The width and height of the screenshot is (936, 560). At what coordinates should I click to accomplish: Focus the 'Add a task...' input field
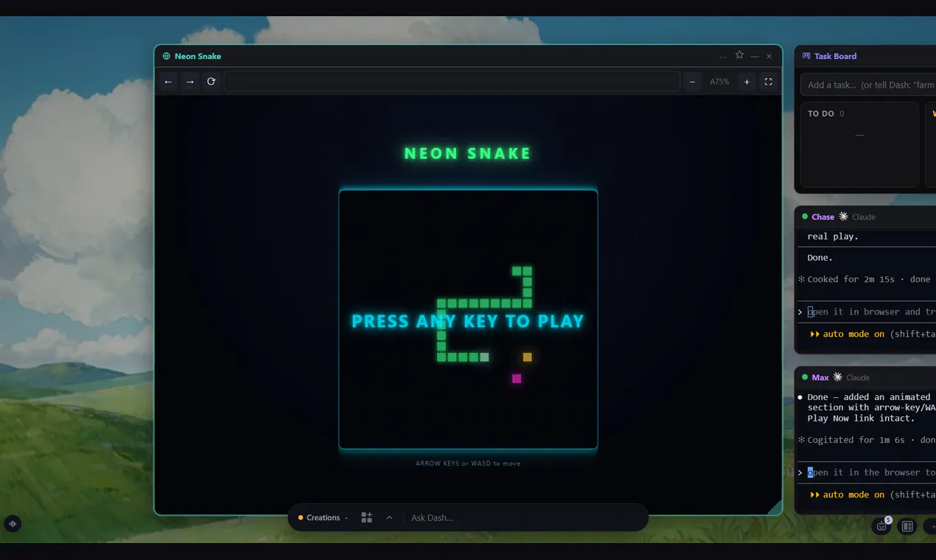[868, 85]
